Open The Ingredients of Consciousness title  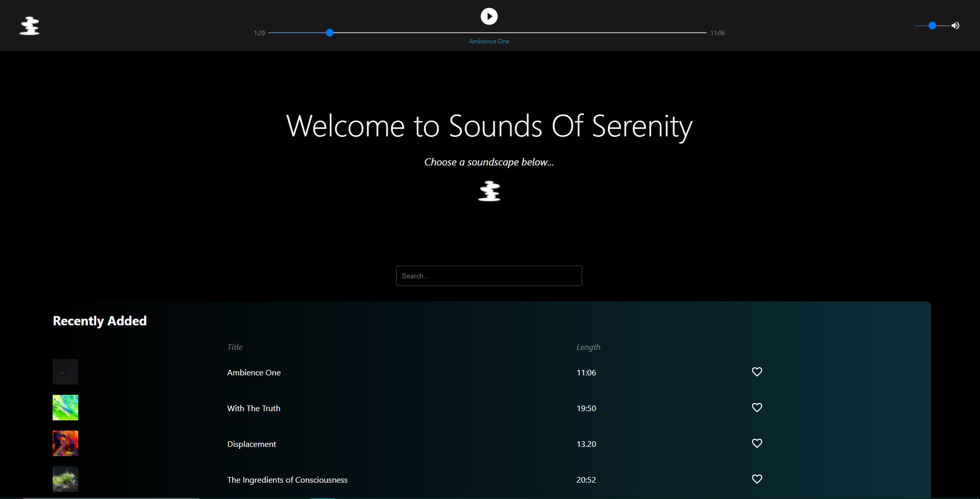click(x=287, y=480)
